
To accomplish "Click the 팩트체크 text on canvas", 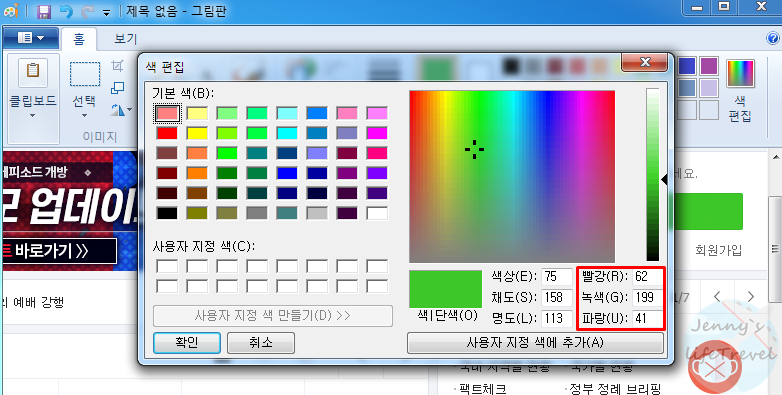I will coord(483,389).
